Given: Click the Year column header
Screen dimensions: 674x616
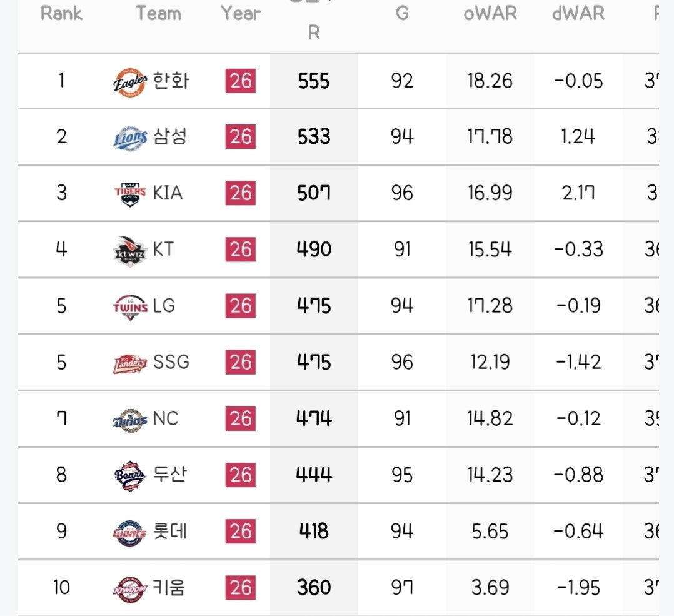Looking at the screenshot, I should click(x=241, y=13).
